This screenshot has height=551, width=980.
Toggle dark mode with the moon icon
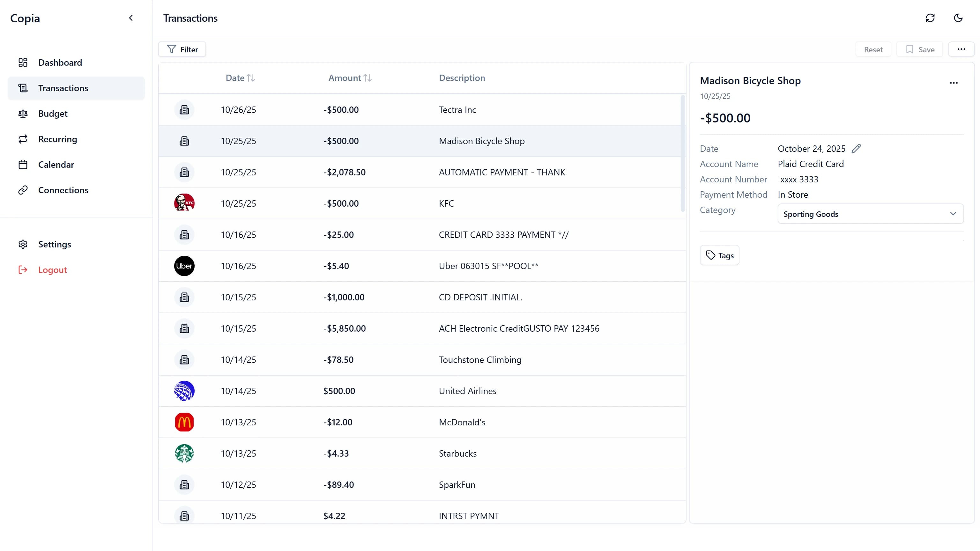pyautogui.click(x=958, y=18)
